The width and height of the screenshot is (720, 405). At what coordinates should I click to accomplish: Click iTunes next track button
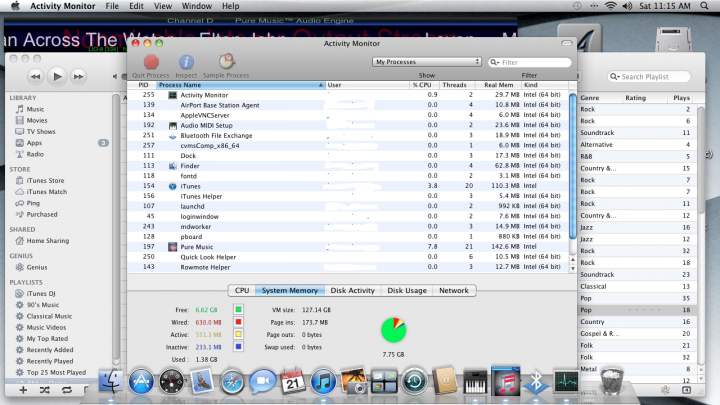tap(79, 76)
